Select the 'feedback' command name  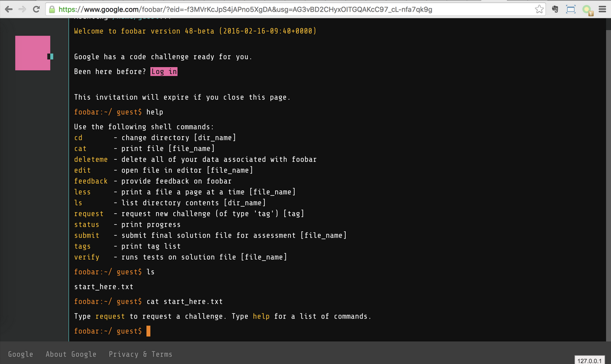91,181
